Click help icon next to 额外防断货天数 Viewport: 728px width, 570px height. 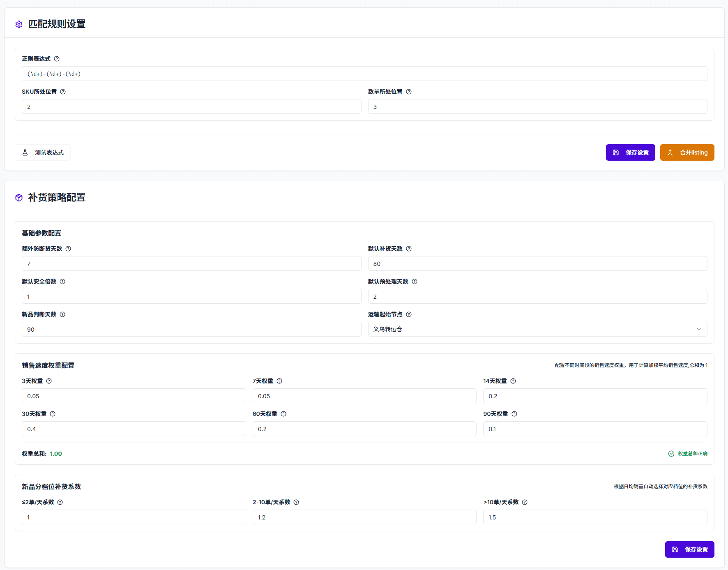pos(68,249)
